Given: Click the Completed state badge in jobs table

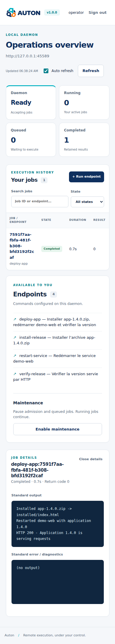Looking at the screenshot, I should click(52, 249).
